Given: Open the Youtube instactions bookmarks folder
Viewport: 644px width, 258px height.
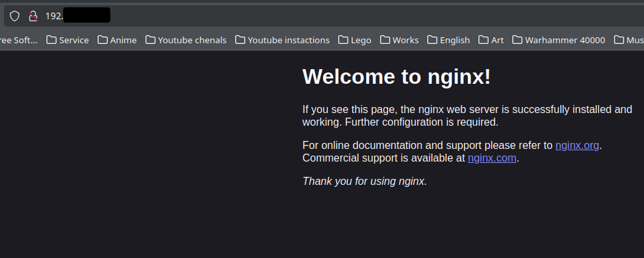Looking at the screenshot, I should click(x=282, y=40).
